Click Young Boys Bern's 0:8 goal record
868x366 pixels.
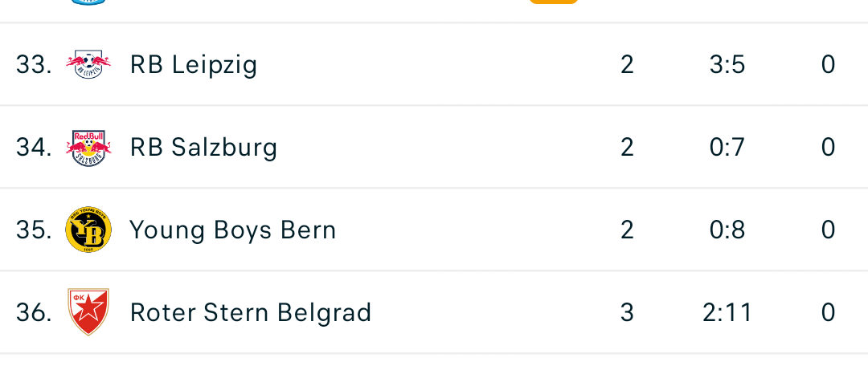click(x=727, y=230)
